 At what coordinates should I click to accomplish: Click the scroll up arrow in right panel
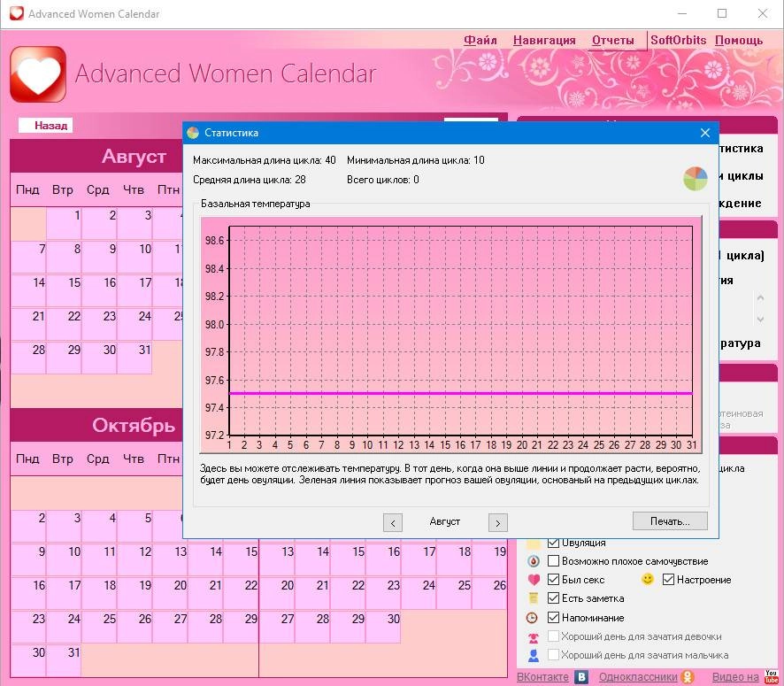[x=760, y=298]
